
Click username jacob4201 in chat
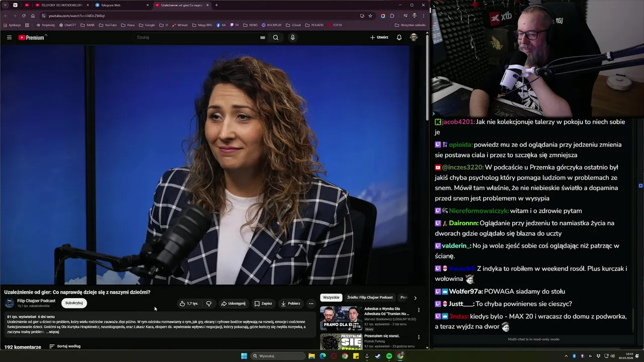(x=458, y=122)
